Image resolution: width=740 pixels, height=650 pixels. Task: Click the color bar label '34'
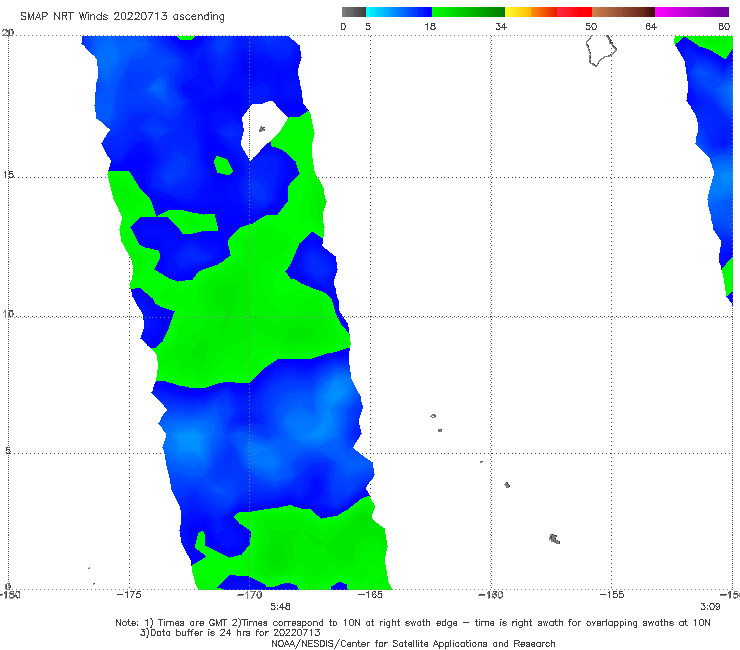click(501, 26)
